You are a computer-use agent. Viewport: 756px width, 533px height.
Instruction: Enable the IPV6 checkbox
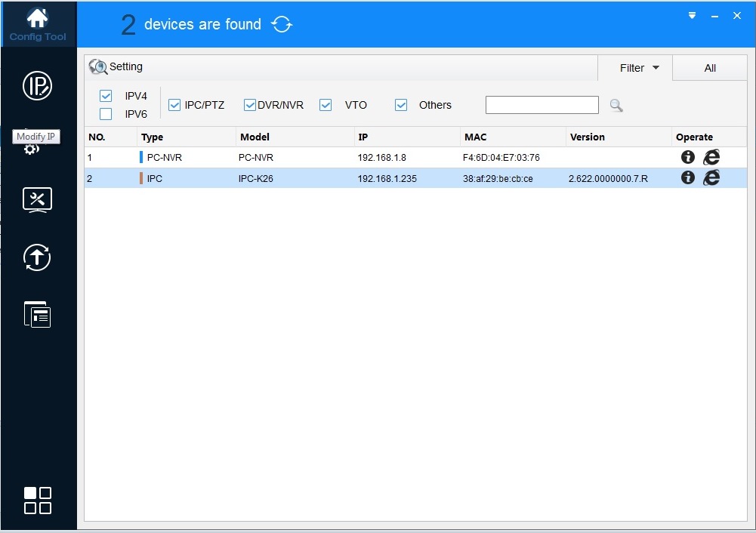tap(106, 114)
